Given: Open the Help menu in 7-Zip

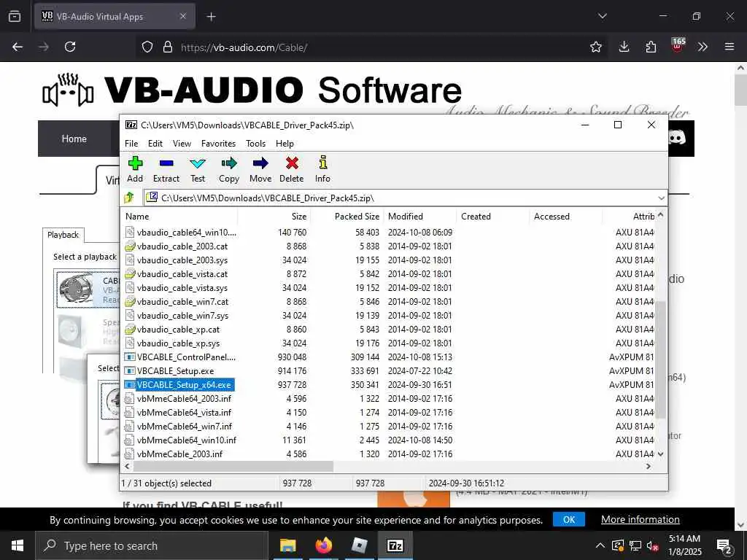Looking at the screenshot, I should tap(285, 144).
